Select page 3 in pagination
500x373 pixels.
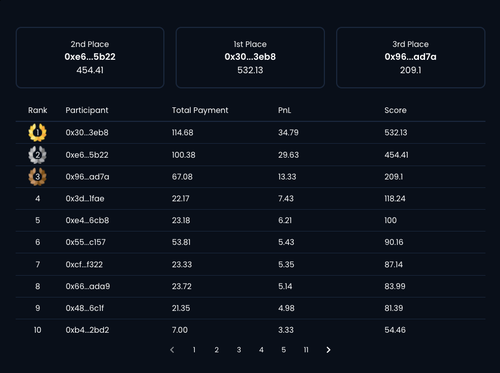(239, 350)
